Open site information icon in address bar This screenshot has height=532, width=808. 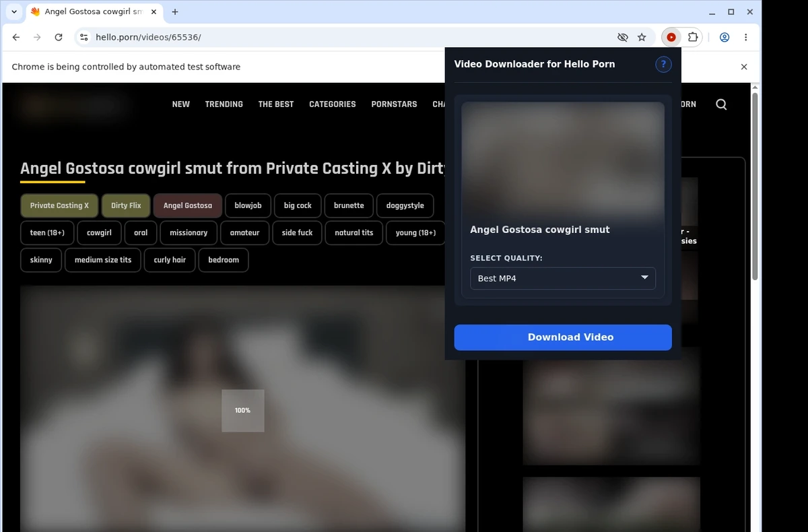83,38
